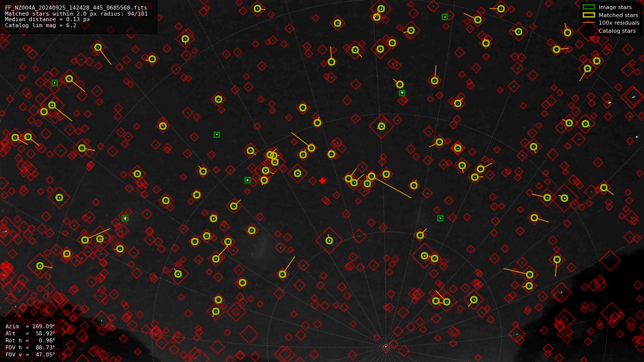Click the 'Image stars' legend label
644x362 pixels.
tap(615, 7)
